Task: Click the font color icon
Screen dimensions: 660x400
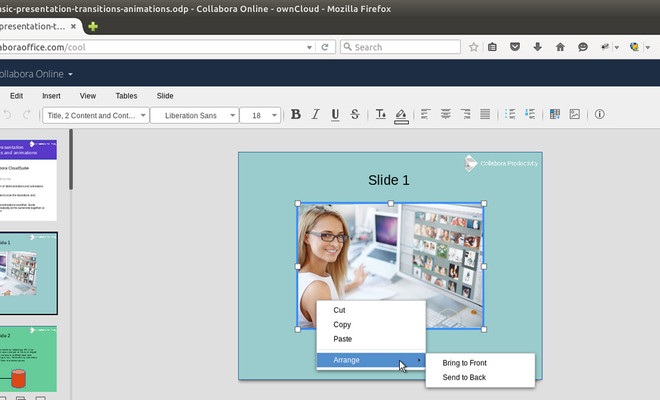Action: [x=381, y=115]
